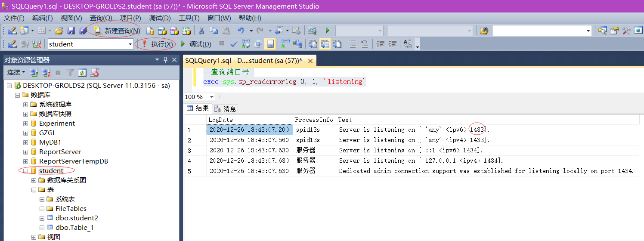Screen dimensions: 644x241
Task: Click the auto-hide pin on Object Explorer panel
Action: click(x=165, y=60)
